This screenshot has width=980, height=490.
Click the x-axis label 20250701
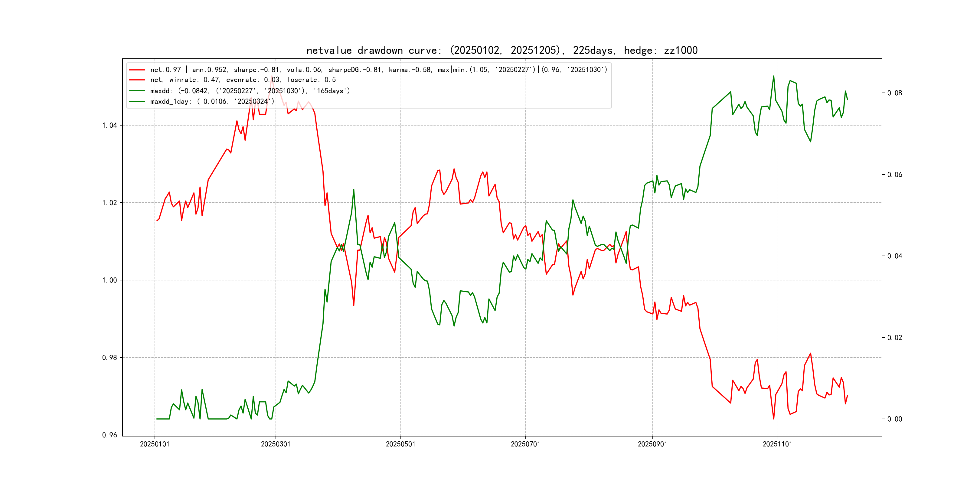click(x=525, y=444)
